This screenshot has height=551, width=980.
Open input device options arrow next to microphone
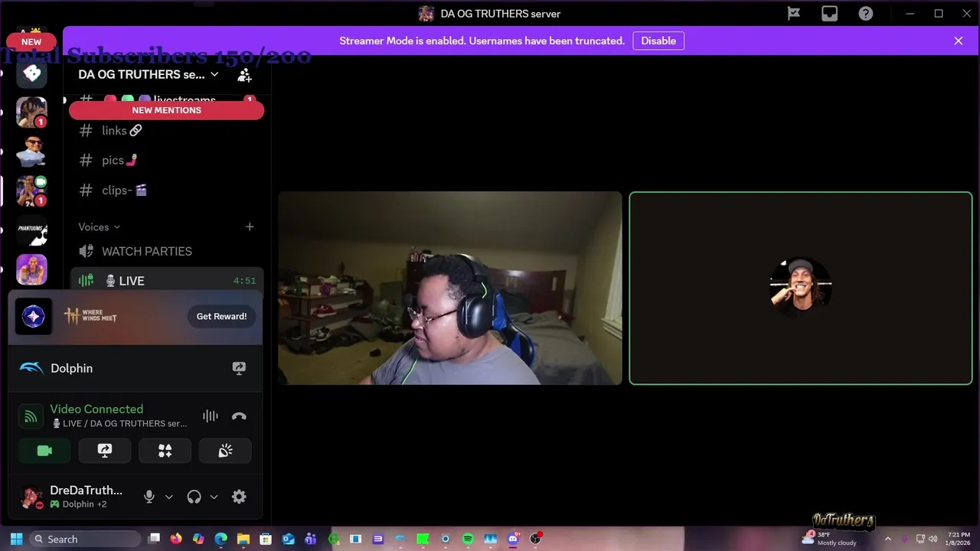click(x=169, y=497)
